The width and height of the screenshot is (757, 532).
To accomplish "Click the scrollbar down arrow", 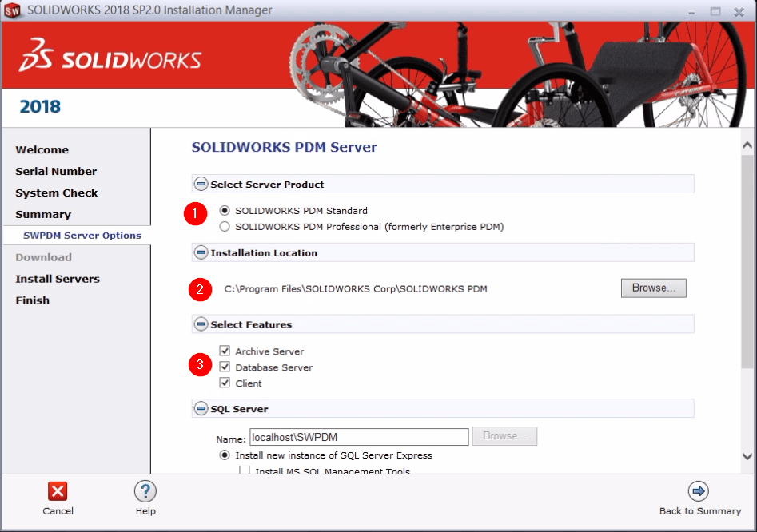I will point(747,456).
